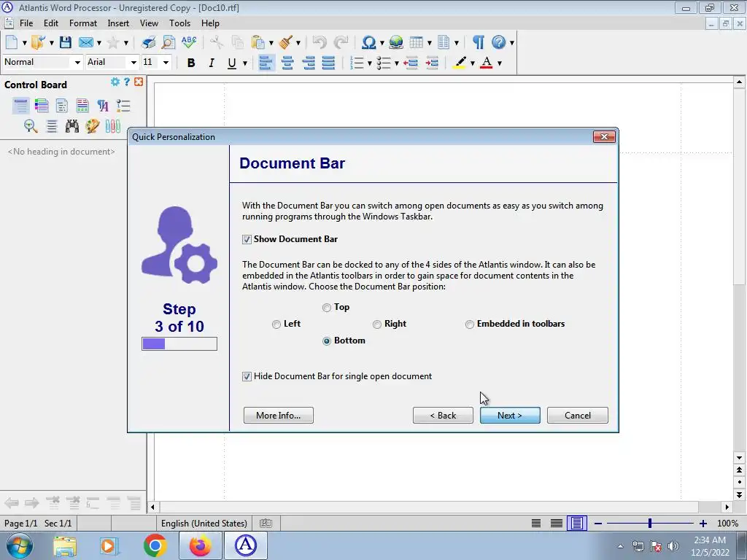Select the Left position radio button
The width and height of the screenshot is (747, 560).
[x=276, y=324]
